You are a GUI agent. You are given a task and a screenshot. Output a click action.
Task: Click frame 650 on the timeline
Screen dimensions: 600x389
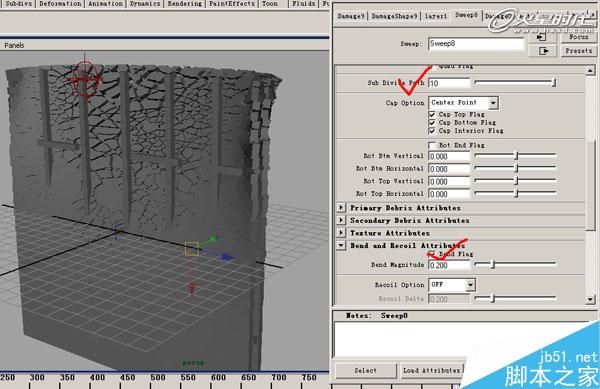tap(248, 378)
